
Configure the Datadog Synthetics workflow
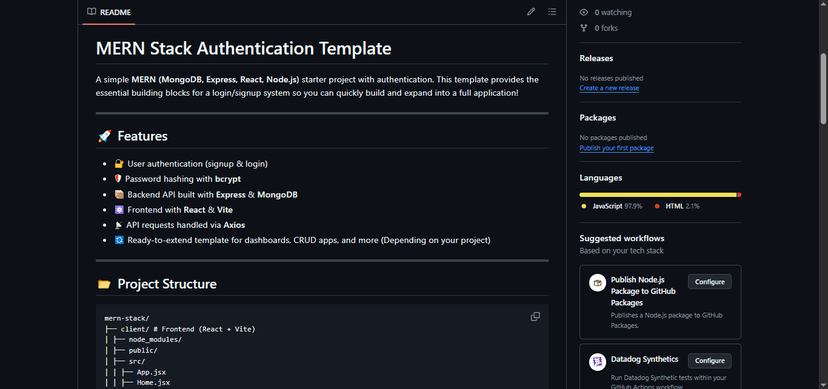coord(709,360)
